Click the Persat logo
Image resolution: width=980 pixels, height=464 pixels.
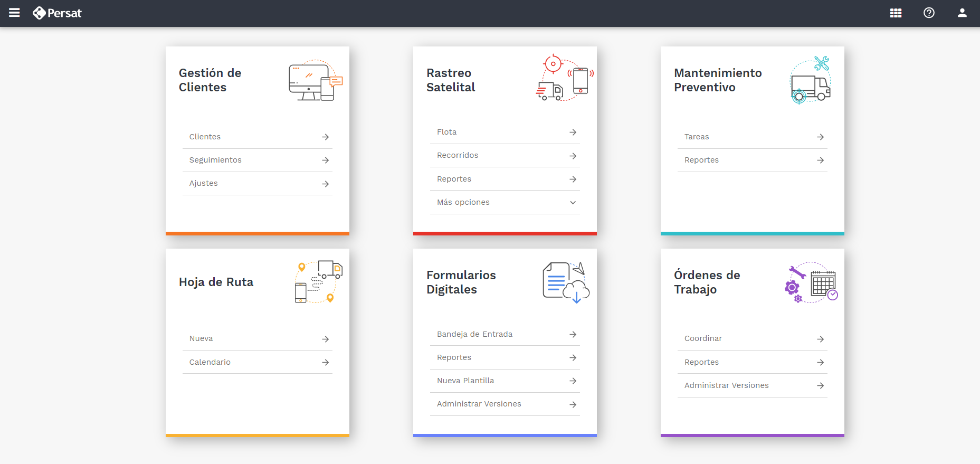tap(57, 13)
